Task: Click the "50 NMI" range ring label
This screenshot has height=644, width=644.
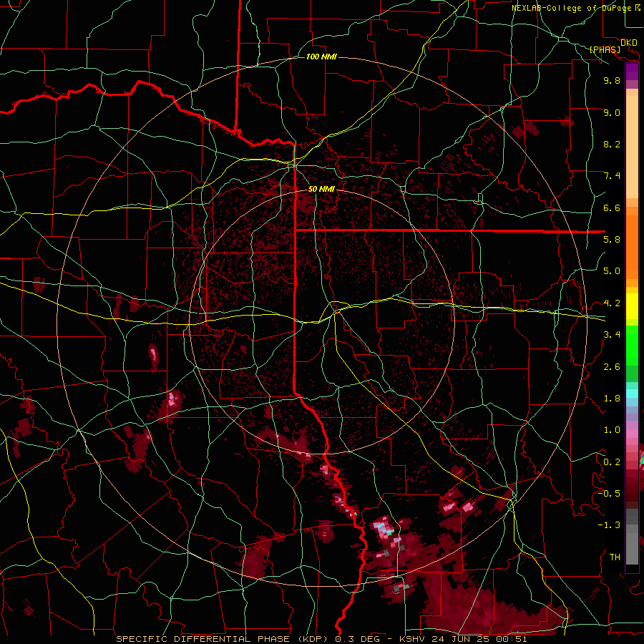Action: (x=321, y=189)
